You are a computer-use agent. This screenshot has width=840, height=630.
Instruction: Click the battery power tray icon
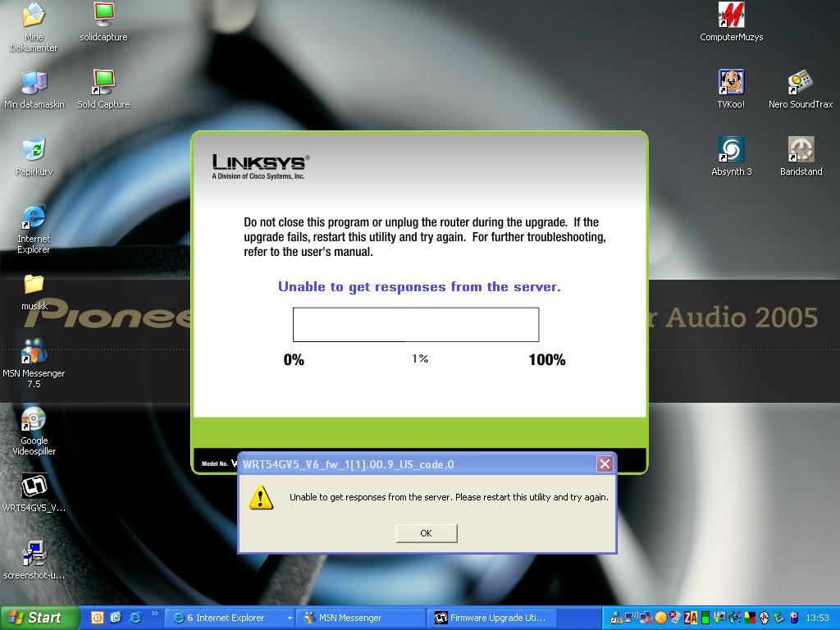794,618
